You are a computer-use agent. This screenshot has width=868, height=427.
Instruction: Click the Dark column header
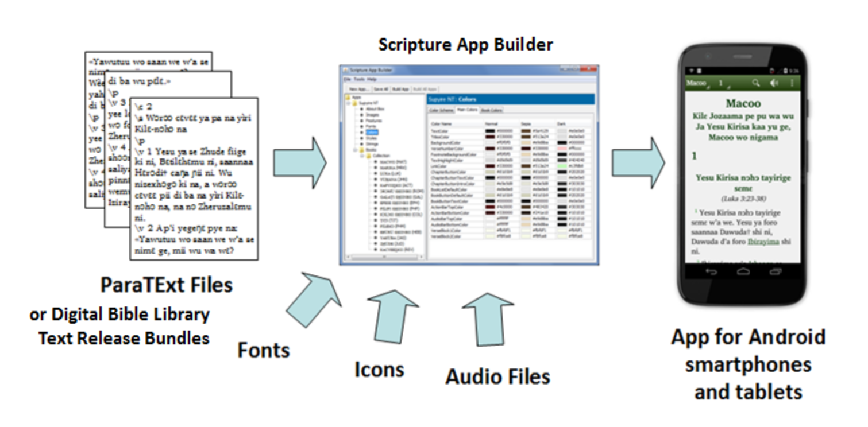pos(561,123)
